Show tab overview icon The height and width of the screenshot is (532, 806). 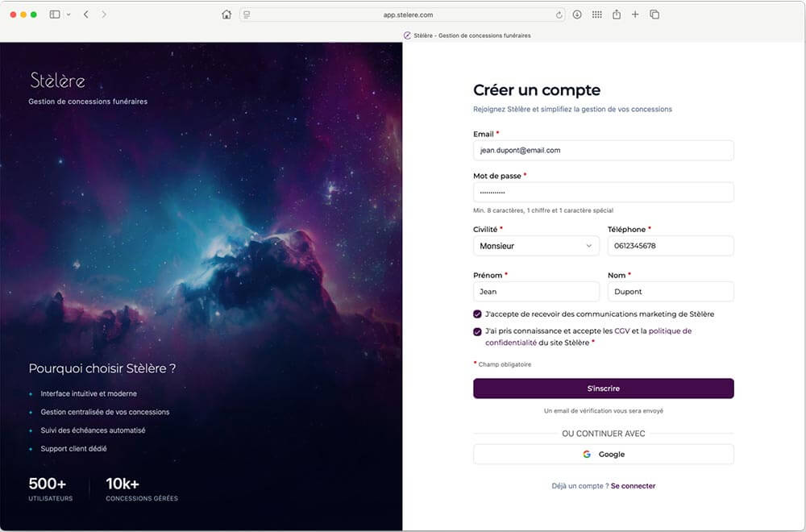pyautogui.click(x=654, y=15)
